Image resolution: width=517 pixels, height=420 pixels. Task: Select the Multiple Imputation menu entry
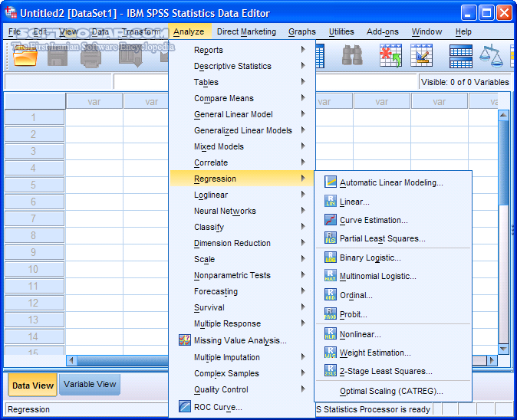coord(242,357)
